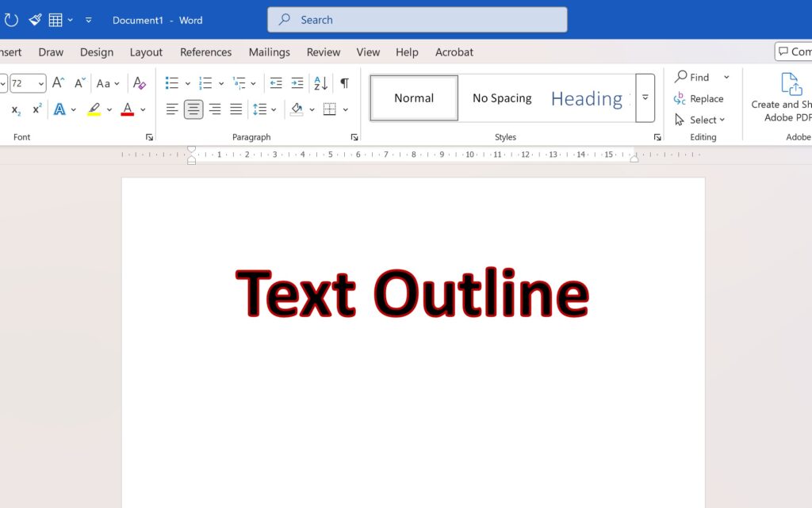Select Center alignment
The image size is (812, 508).
pyautogui.click(x=193, y=109)
